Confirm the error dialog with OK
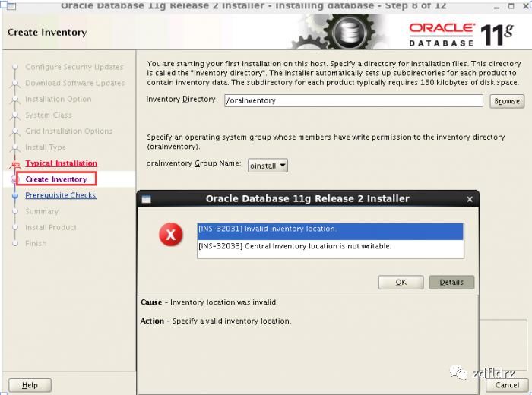 coord(401,282)
